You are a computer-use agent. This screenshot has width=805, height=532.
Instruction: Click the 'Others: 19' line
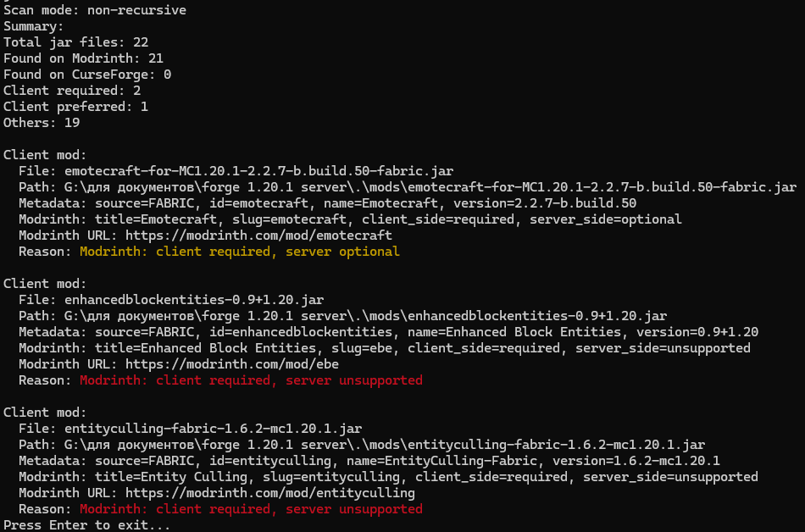point(42,123)
